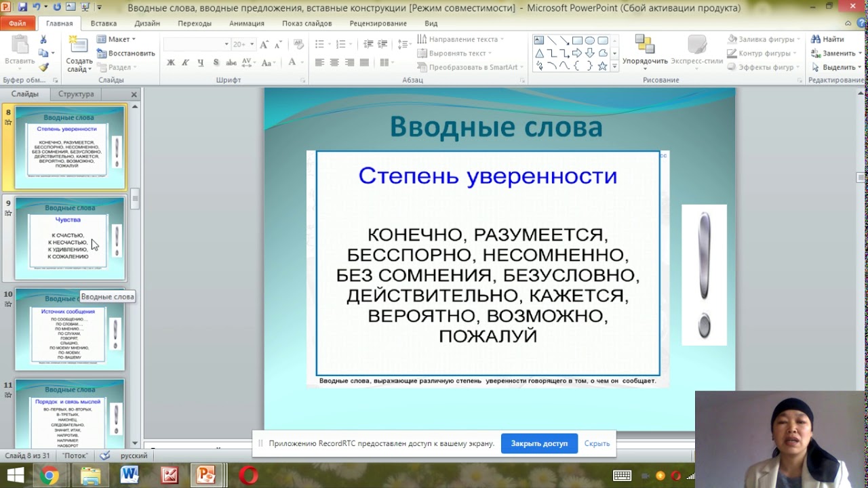Click the Скрыть link in notification
Image resolution: width=868 pixels, height=488 pixels.
pos(597,443)
